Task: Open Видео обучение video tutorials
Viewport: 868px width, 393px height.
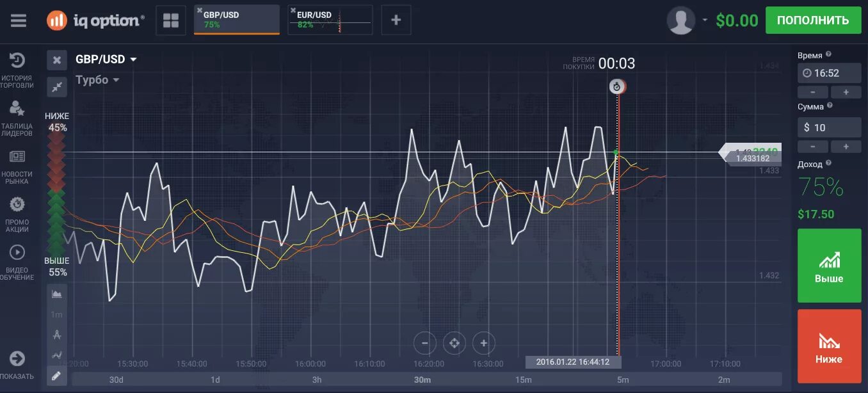Action: tap(17, 262)
